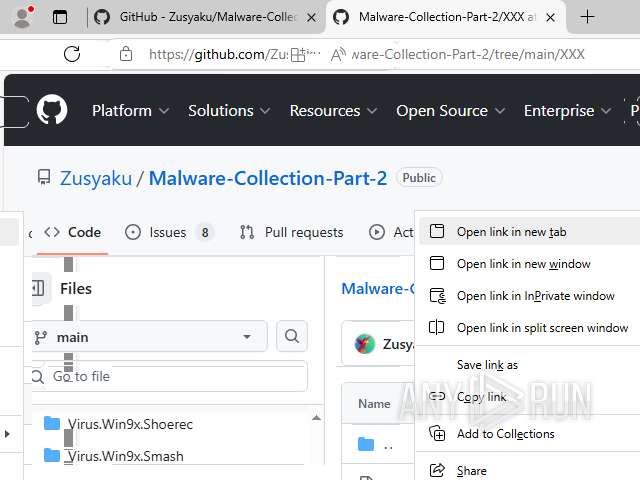Open a new browser tab

[x=587, y=17]
